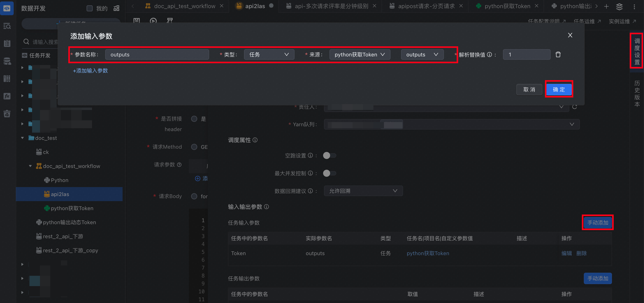Switch to the doc_api_test_workflow tab
This screenshot has height=303, width=644.
[184, 6]
